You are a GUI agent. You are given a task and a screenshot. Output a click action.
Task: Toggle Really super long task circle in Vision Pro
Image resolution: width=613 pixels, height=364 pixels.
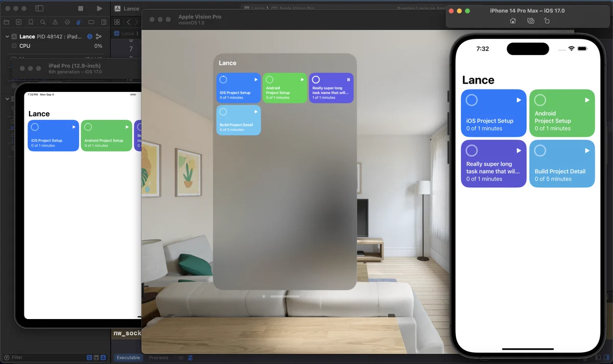click(x=316, y=80)
